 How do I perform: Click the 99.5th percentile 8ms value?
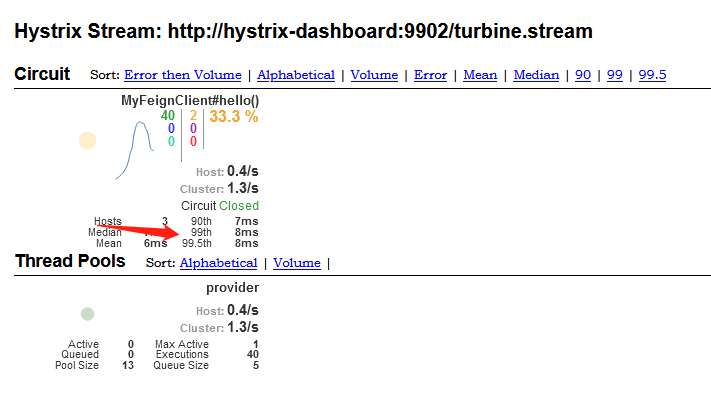coord(247,243)
